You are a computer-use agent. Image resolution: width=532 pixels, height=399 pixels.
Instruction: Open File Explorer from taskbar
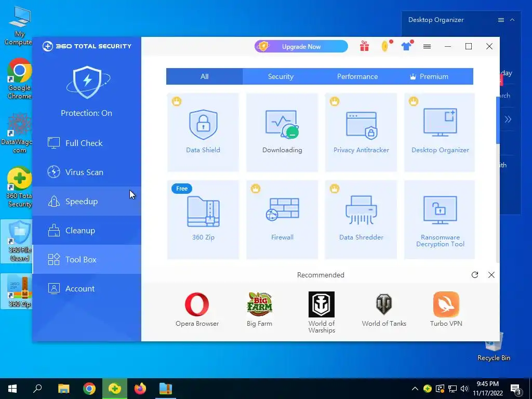(63, 389)
